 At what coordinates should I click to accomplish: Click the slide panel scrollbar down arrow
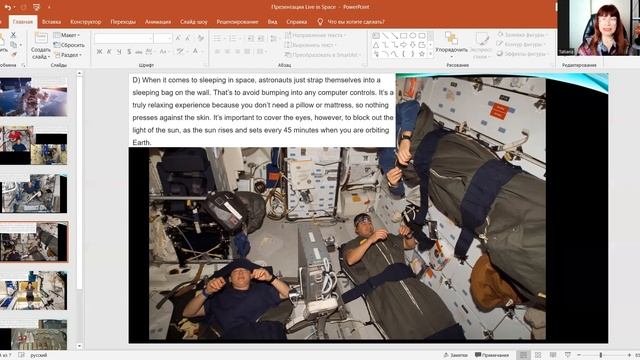tap(80, 346)
